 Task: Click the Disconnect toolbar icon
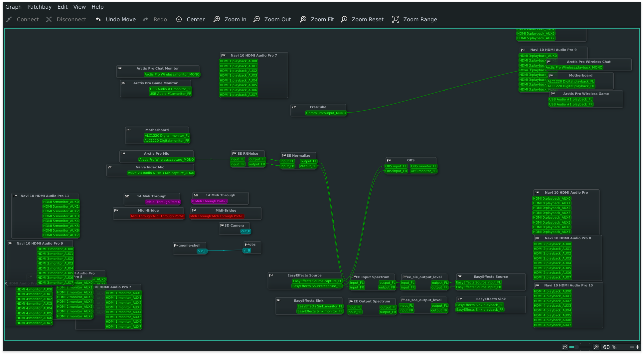49,19
